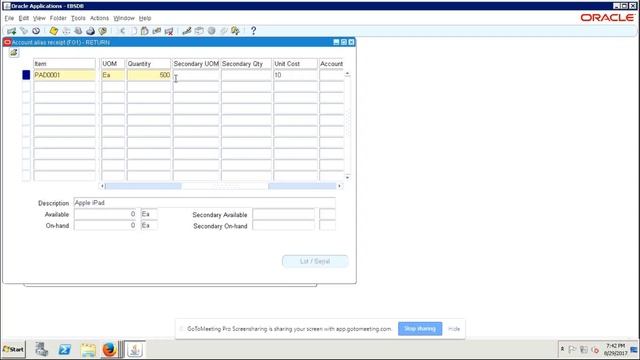Click vertical scrollbar down arrow
This screenshot has height=360, width=640.
[347, 177]
